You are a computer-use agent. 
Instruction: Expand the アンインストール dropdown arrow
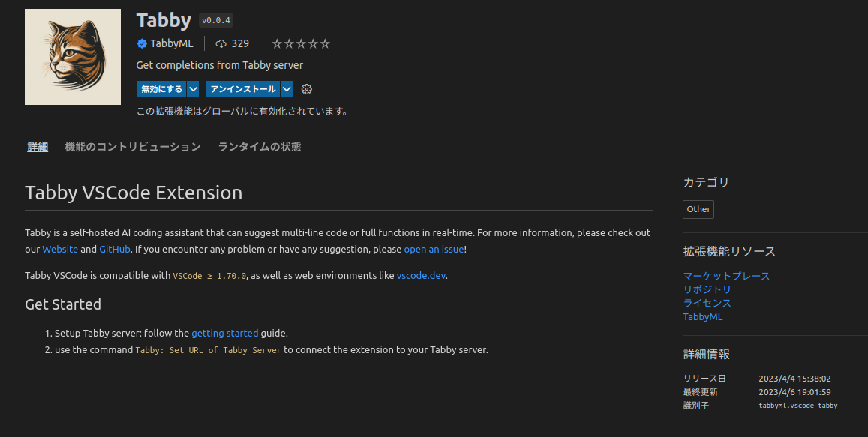click(x=287, y=88)
